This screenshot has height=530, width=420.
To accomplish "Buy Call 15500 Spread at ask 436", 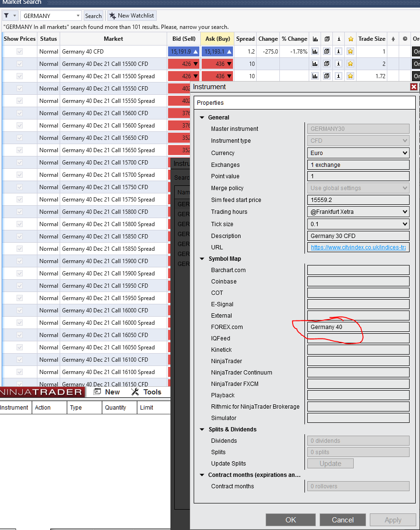I will [217, 76].
